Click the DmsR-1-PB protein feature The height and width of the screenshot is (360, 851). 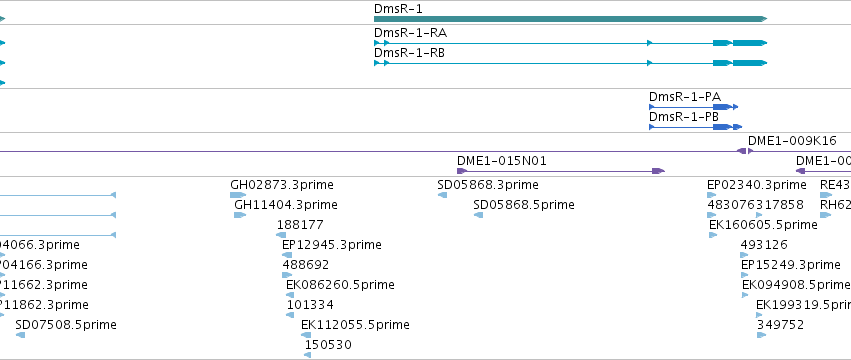[695, 127]
